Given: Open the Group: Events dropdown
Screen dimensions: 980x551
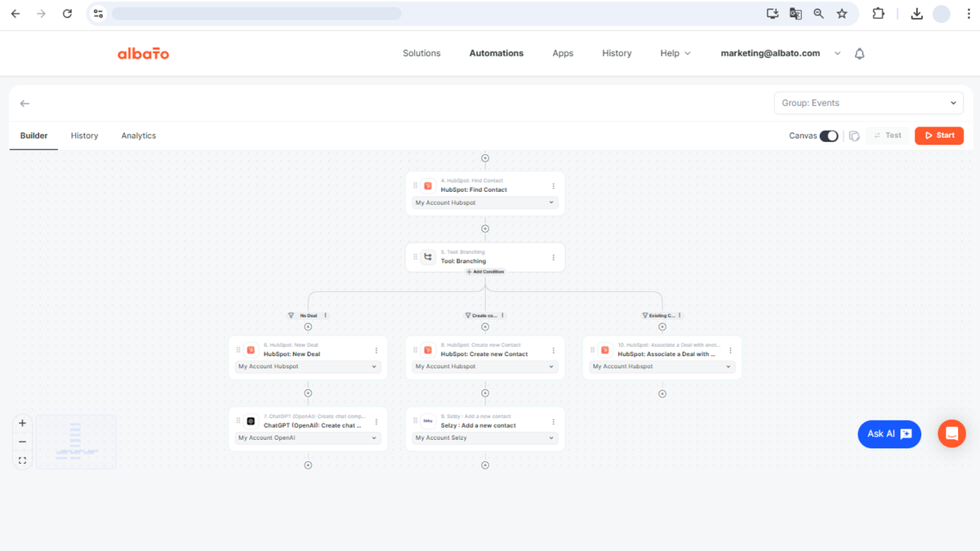Looking at the screenshot, I should 868,103.
